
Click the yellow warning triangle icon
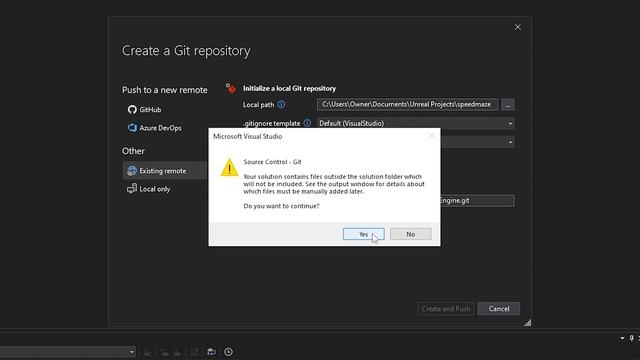[229, 167]
